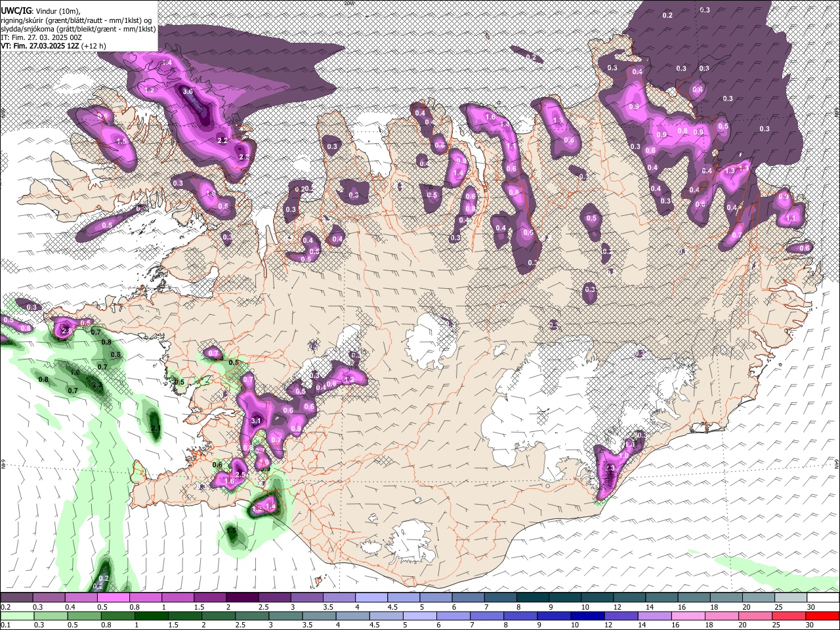Click the '2.5' label in the top legend row
Screen dimensions: 840x630
pos(264,607)
